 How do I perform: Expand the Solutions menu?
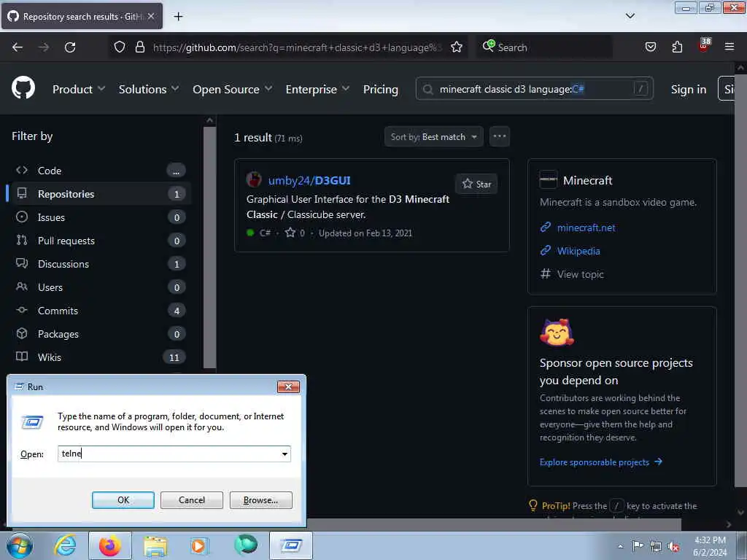149,89
